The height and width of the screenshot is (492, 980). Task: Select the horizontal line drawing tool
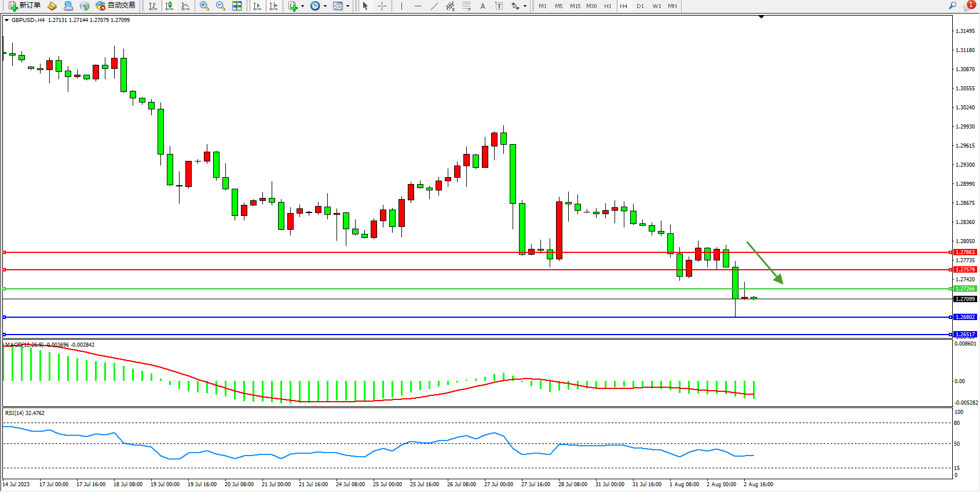coord(418,6)
